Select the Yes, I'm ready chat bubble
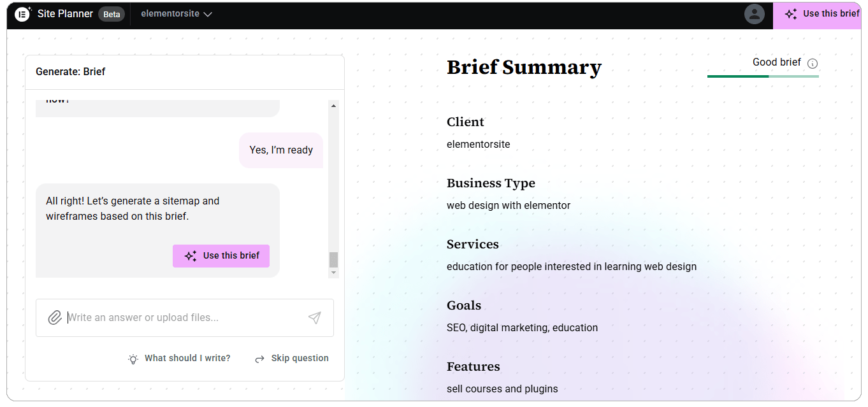The width and height of the screenshot is (868, 407). pos(281,150)
